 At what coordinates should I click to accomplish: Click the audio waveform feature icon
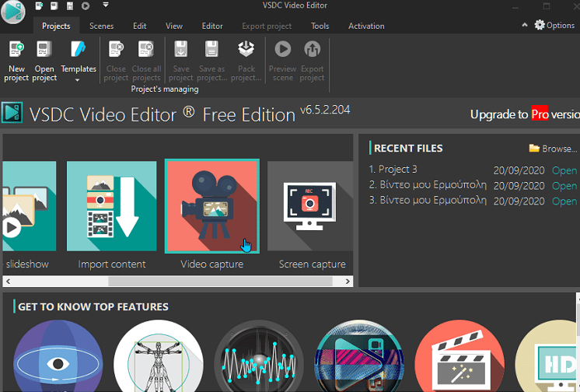click(x=259, y=355)
